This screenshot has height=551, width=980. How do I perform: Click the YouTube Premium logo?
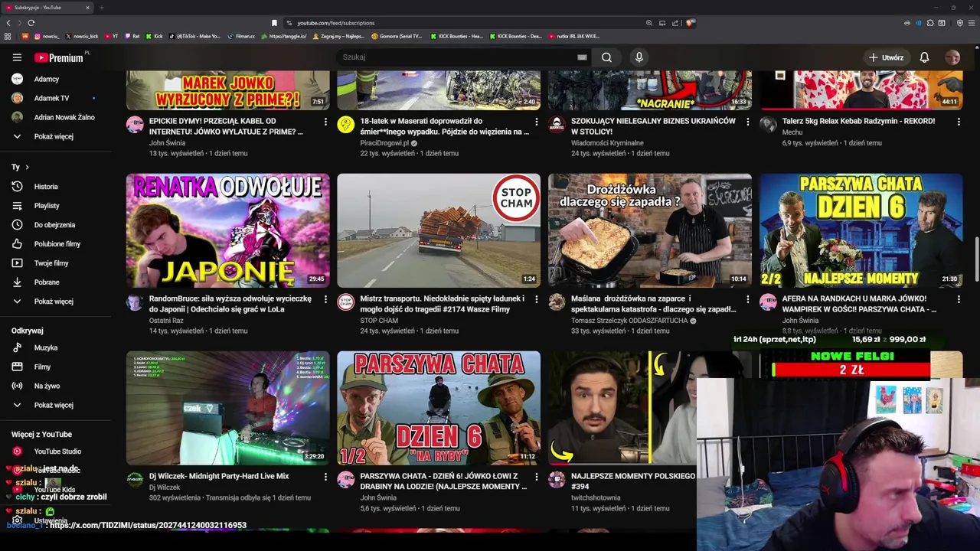(60, 57)
